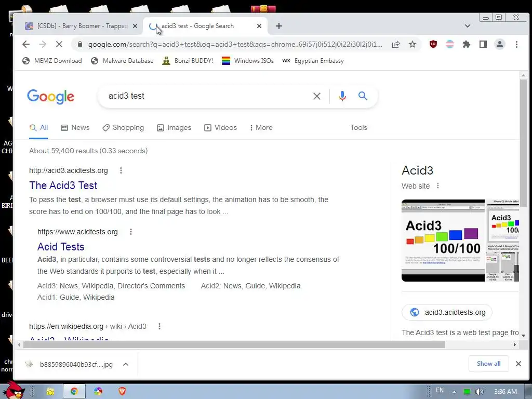Screen dimensions: 532x399
Task: Open the file explorer taskbar icon
Action: click(x=50, y=391)
